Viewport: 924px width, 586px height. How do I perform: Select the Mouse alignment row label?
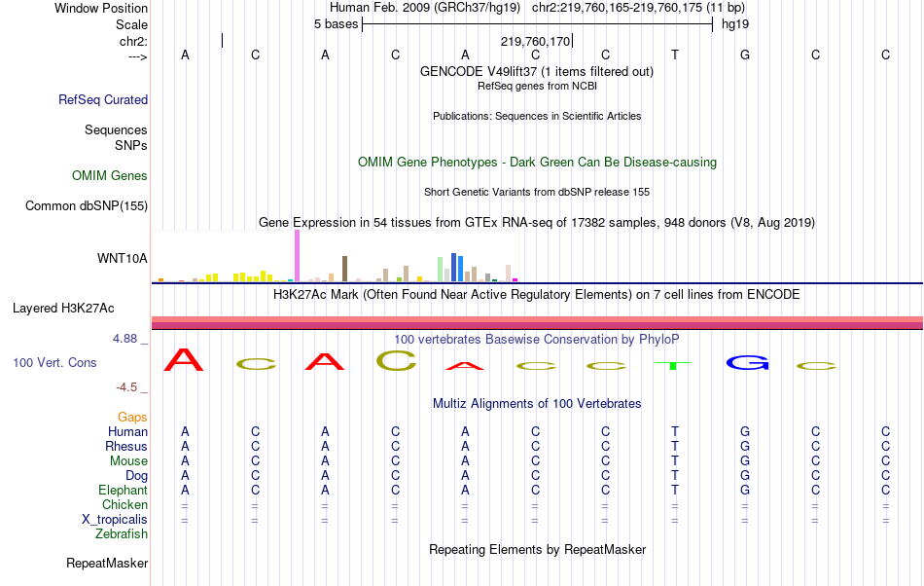pyautogui.click(x=128, y=461)
